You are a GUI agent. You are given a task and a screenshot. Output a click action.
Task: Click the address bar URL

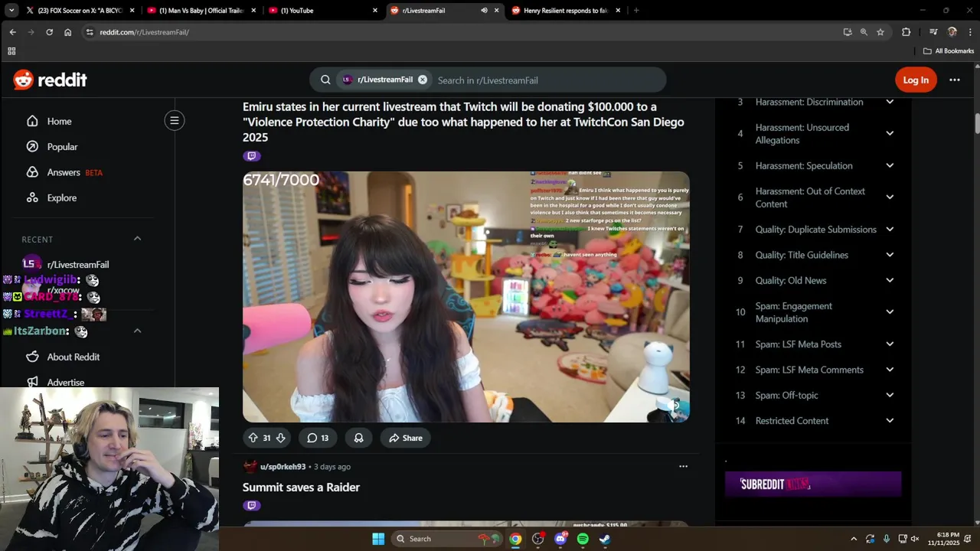(x=144, y=32)
